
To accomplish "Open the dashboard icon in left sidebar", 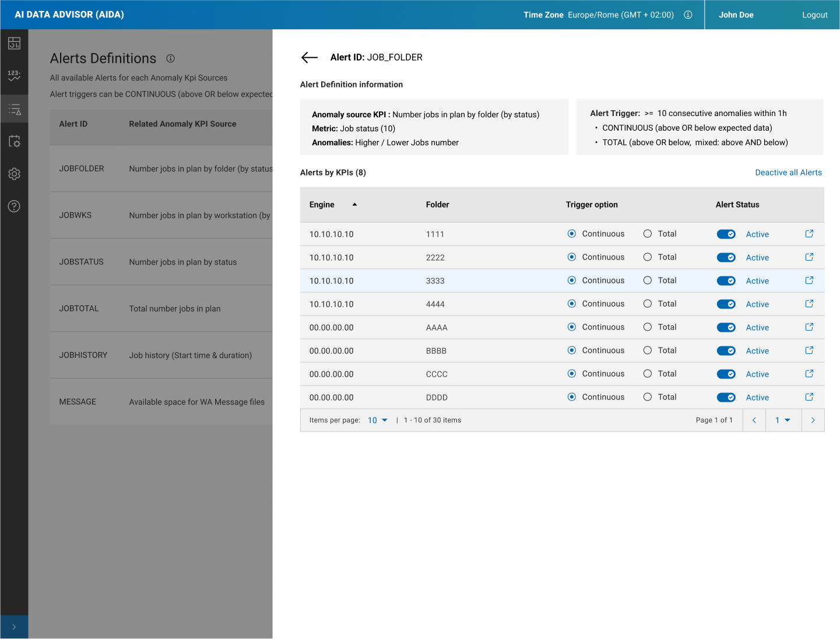I will [x=14, y=43].
